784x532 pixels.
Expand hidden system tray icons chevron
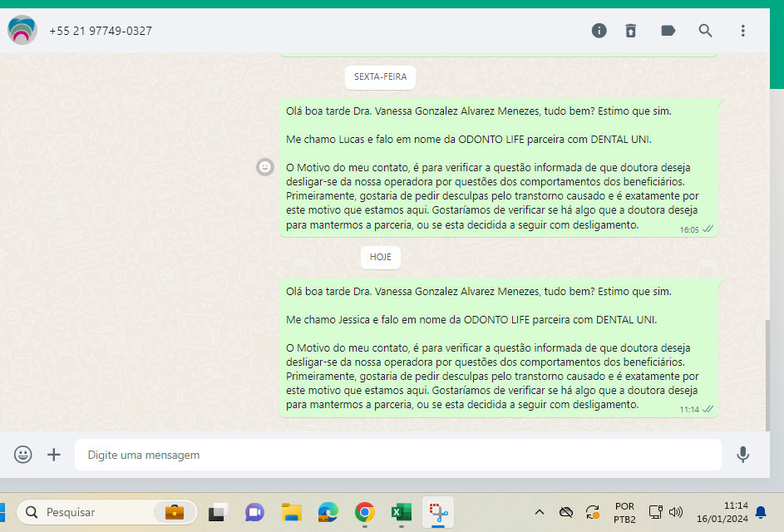pyautogui.click(x=540, y=512)
